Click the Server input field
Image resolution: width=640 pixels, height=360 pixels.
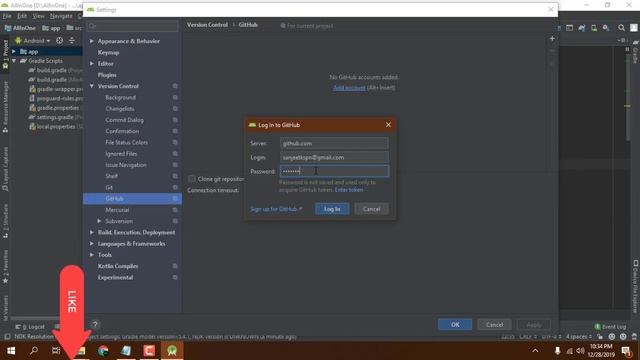(334, 143)
